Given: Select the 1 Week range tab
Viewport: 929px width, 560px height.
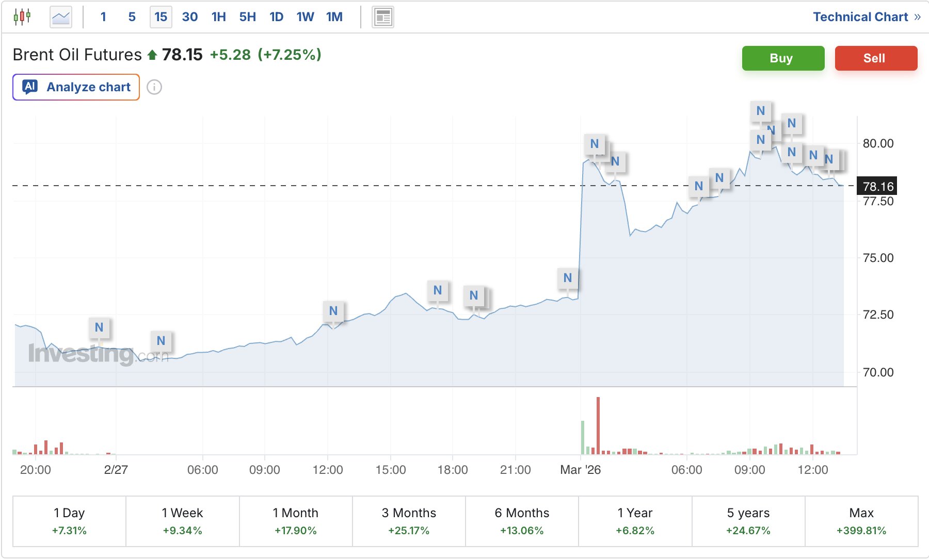Looking at the screenshot, I should pyautogui.click(x=182, y=521).
